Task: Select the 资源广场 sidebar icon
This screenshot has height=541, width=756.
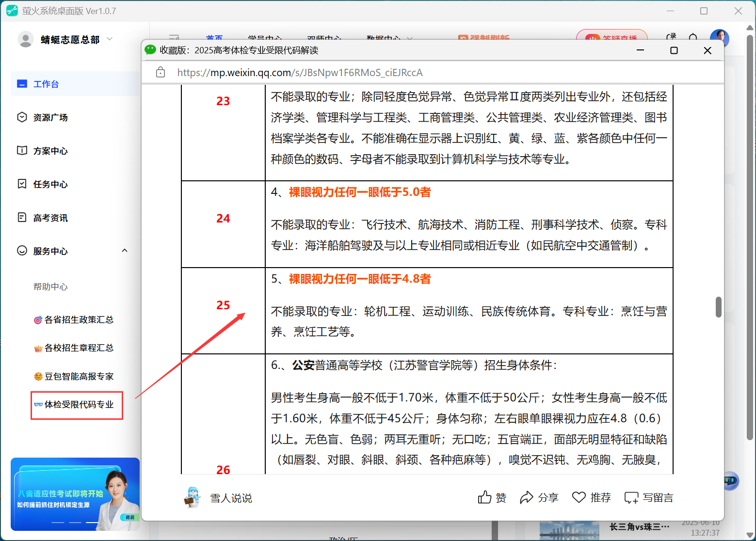Action: click(21, 117)
